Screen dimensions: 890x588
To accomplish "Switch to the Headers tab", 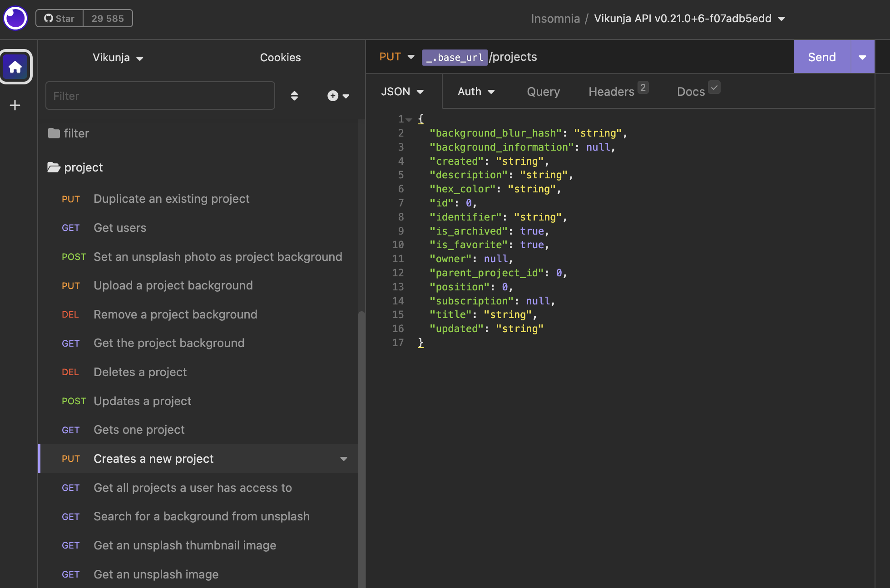I will [x=611, y=92].
